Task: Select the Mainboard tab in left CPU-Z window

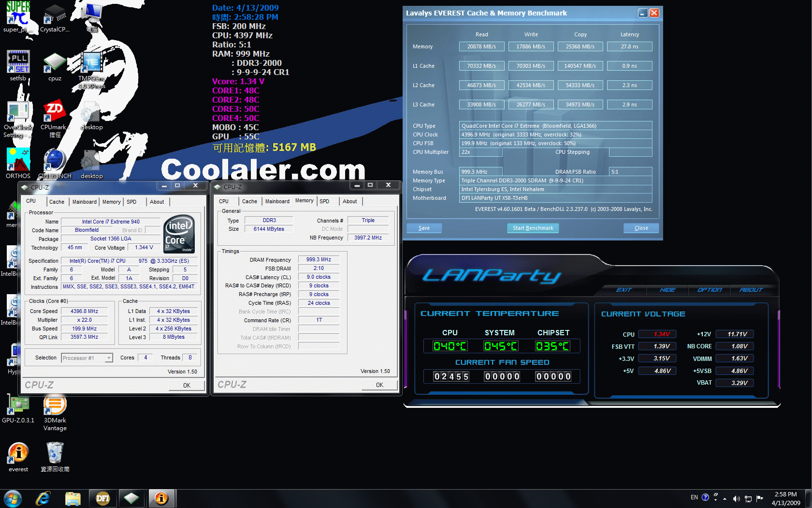Action: tap(85, 202)
